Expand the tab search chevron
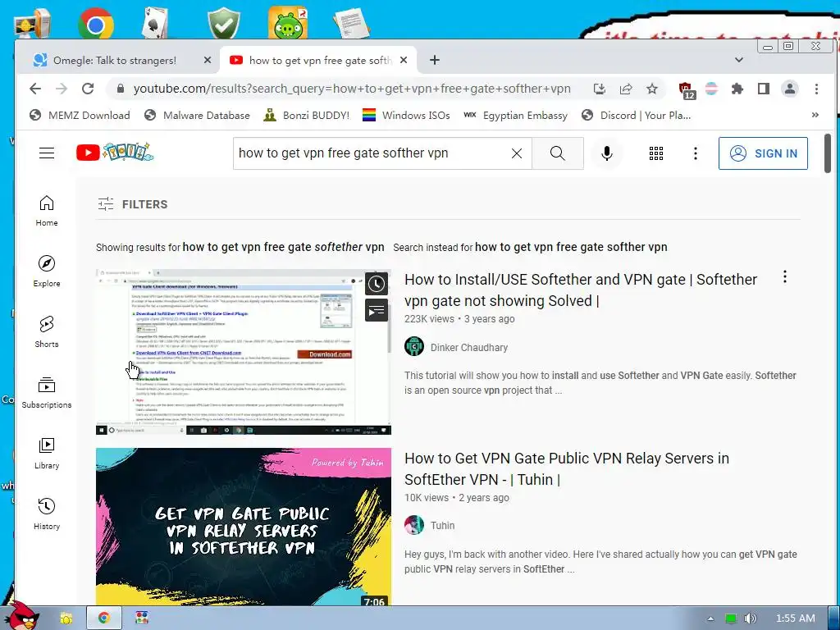The width and height of the screenshot is (840, 630). 739,60
